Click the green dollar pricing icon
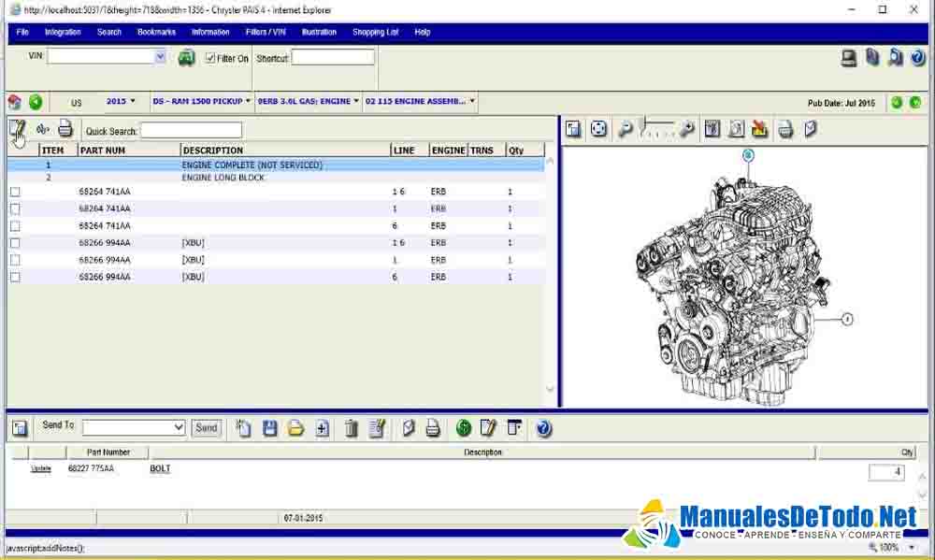Screen dimensions: 935x560 (x=464, y=428)
